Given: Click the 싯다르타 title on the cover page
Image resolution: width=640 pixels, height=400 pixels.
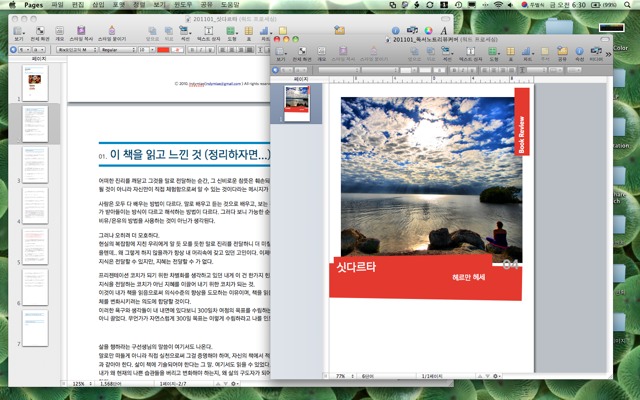Looking at the screenshot, I should click(x=356, y=267).
